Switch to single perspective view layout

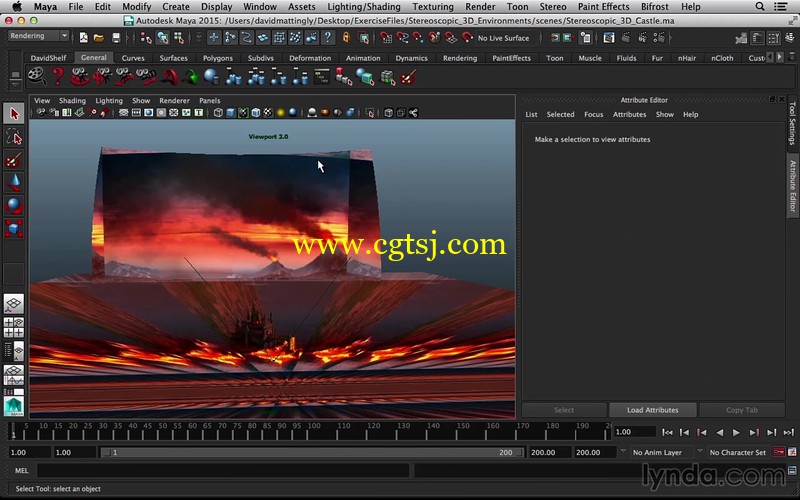click(14, 304)
